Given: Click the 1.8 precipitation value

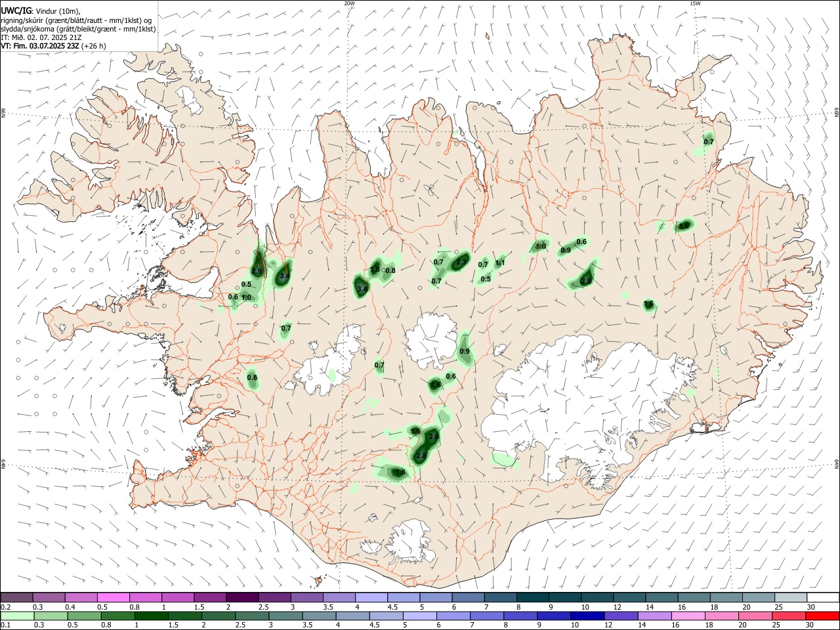Looking at the screenshot, I should tap(376, 269).
